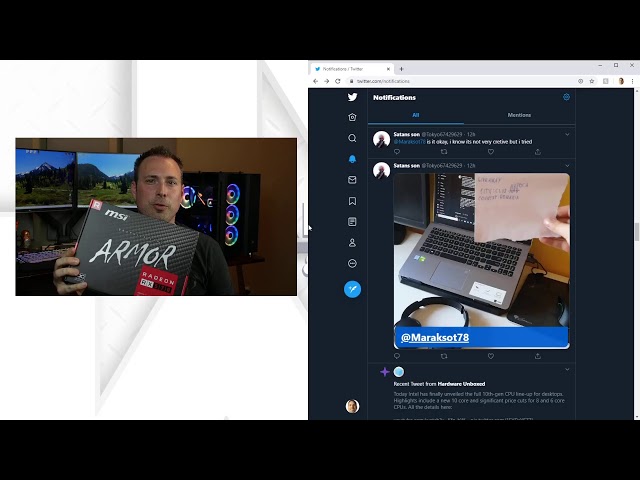640x480 pixels.
Task: Click the purple sparkle recommendation icon
Action: click(x=384, y=372)
